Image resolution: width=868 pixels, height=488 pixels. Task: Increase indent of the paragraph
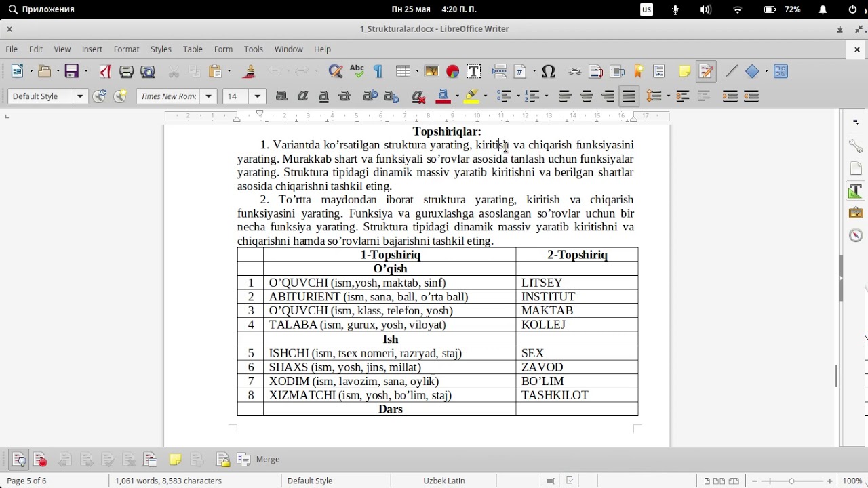click(x=730, y=96)
